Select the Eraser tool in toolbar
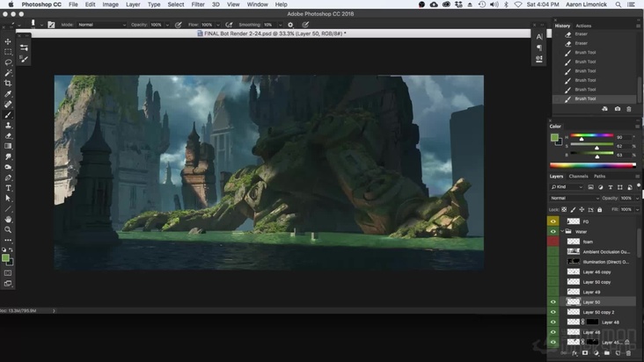644x362 pixels. click(x=8, y=135)
